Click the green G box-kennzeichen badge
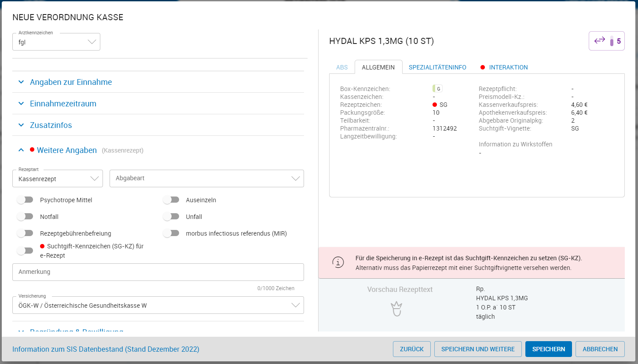This screenshot has width=638, height=364. pos(437,89)
